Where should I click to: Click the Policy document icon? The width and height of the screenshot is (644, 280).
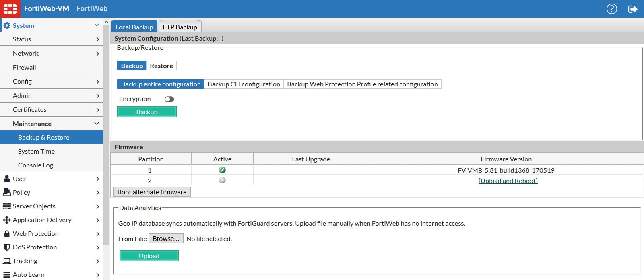point(7,192)
